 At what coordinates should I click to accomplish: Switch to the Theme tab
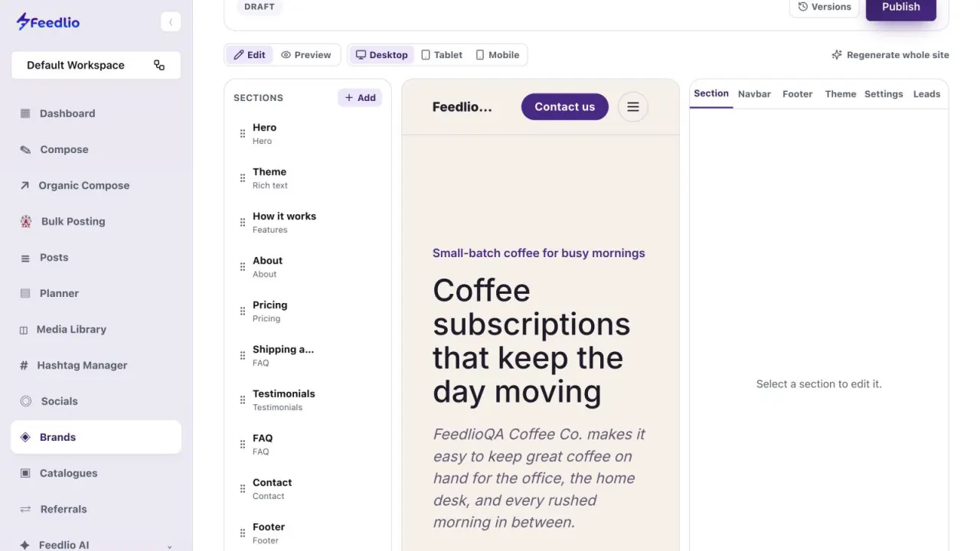[841, 94]
